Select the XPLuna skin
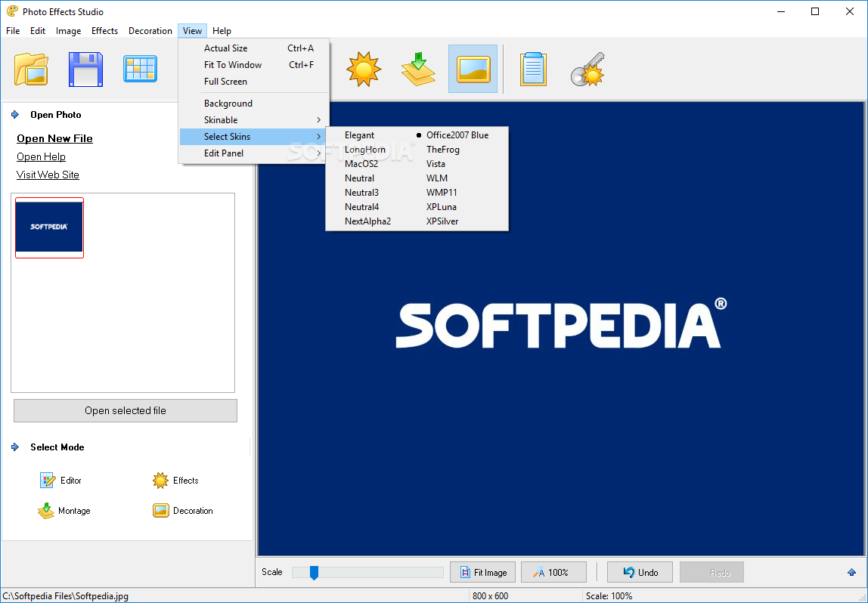Screen dimensions: 868x603 click(442, 207)
